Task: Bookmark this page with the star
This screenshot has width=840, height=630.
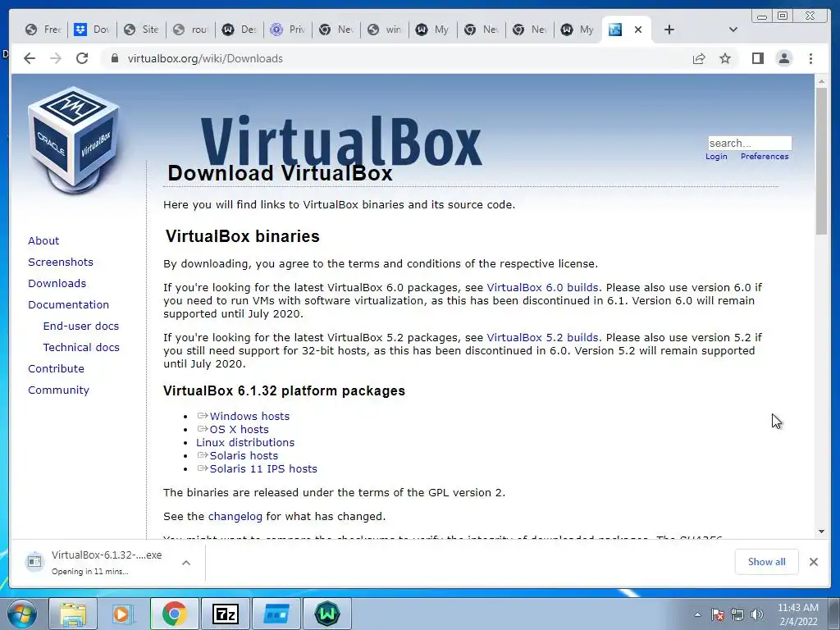Action: [x=725, y=58]
